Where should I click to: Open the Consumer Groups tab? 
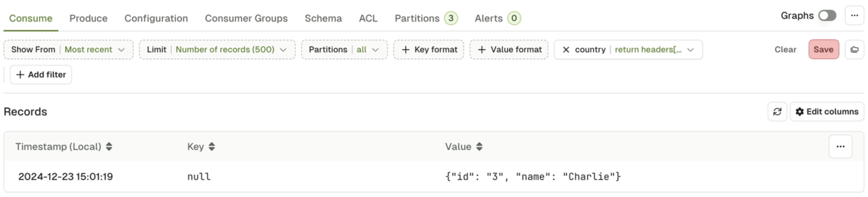coord(246,18)
